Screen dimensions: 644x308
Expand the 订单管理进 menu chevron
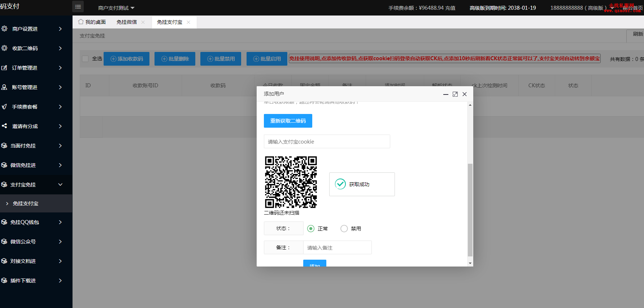click(x=60, y=67)
